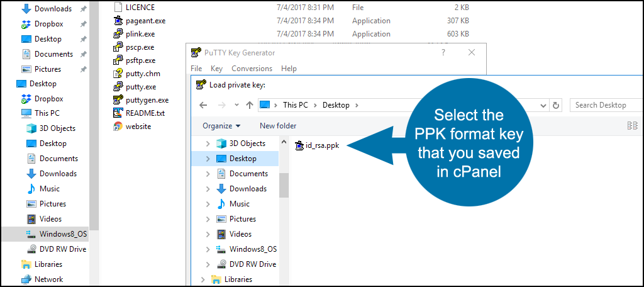Select id_rsa.ppk key file
644x287 pixels.
point(317,145)
